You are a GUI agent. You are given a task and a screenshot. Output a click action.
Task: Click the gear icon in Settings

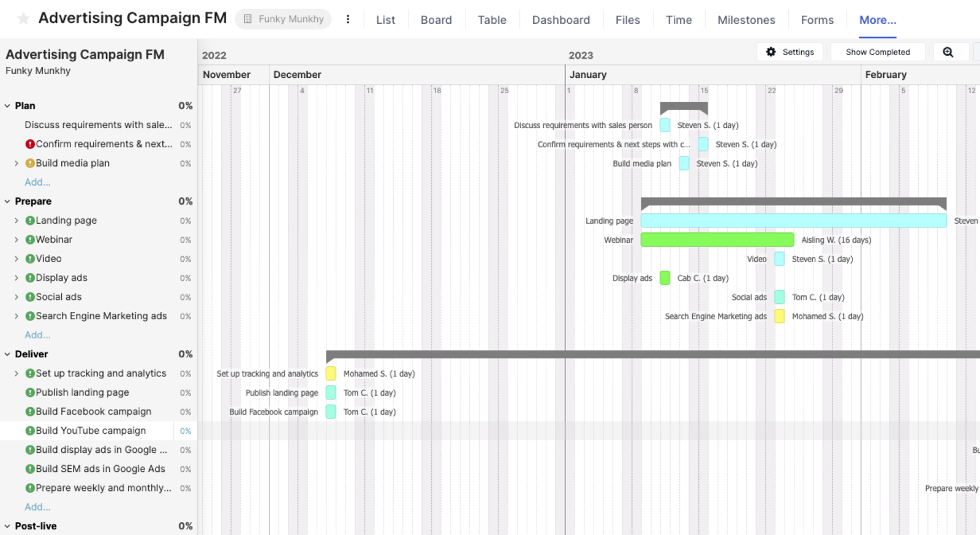[x=771, y=52]
